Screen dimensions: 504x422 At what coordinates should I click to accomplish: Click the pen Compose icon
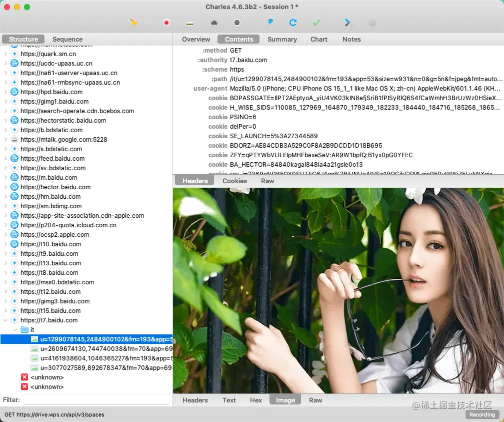269,23
